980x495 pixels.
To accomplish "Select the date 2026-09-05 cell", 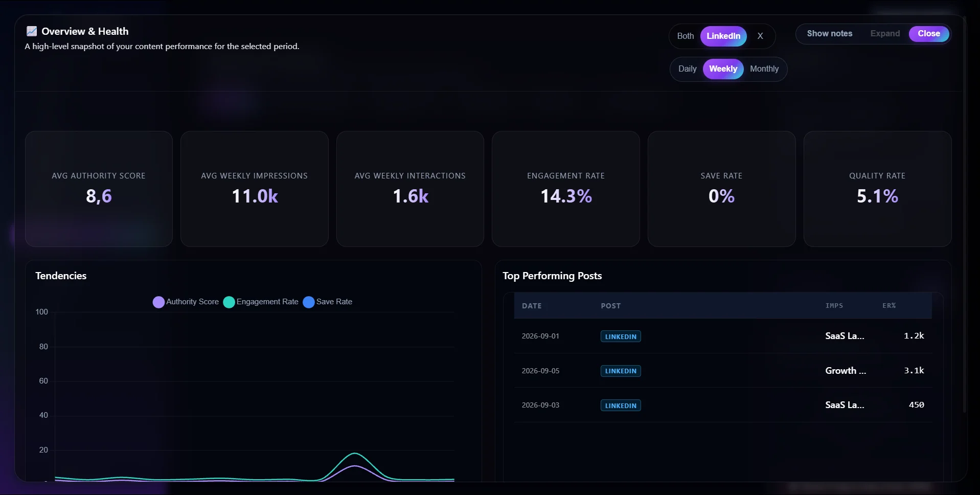I will tap(540, 371).
